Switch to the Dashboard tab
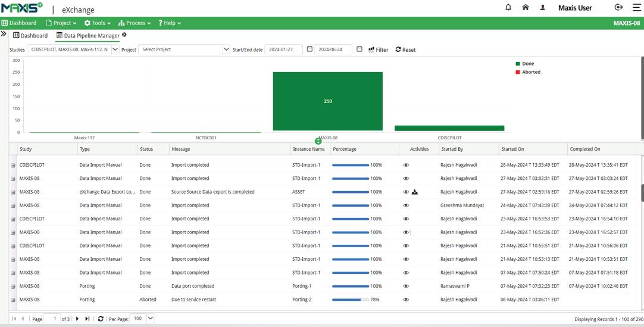Viewport: 644px width, 327px height. tap(30, 36)
